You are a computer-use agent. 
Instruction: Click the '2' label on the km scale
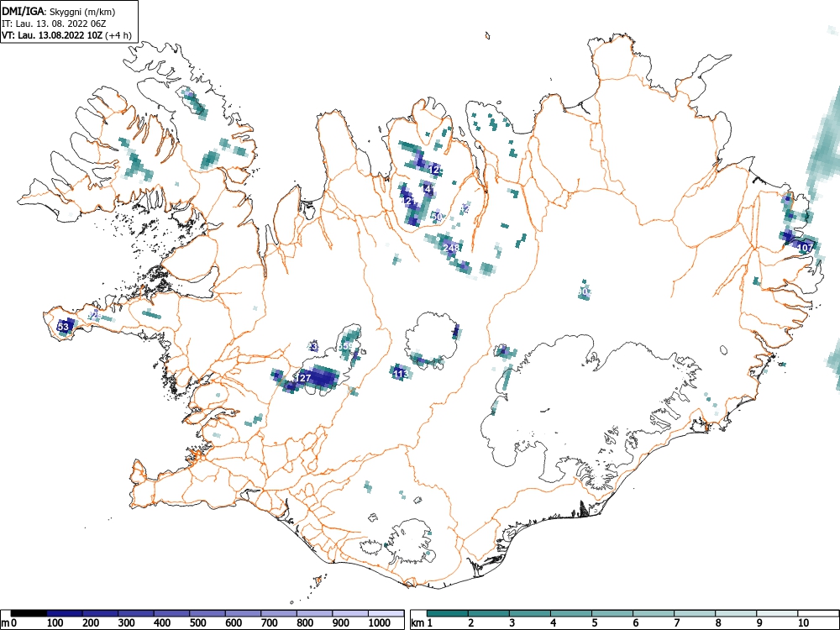pyautogui.click(x=471, y=623)
